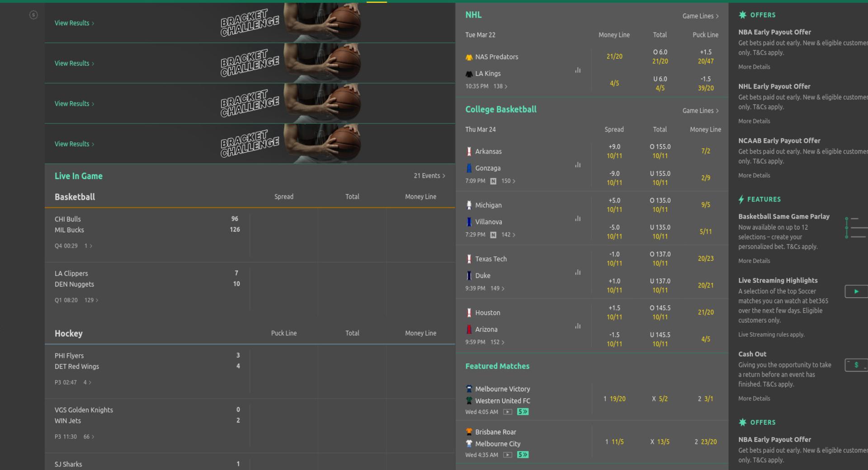The height and width of the screenshot is (470, 868).
Task: Open CHI Bulls vs MIL Bucks live game
Action: [147, 235]
